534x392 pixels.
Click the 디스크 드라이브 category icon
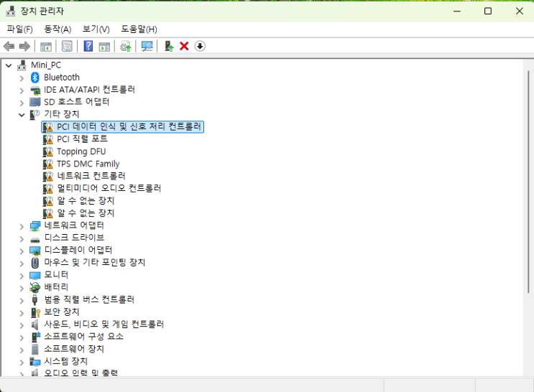pos(35,239)
